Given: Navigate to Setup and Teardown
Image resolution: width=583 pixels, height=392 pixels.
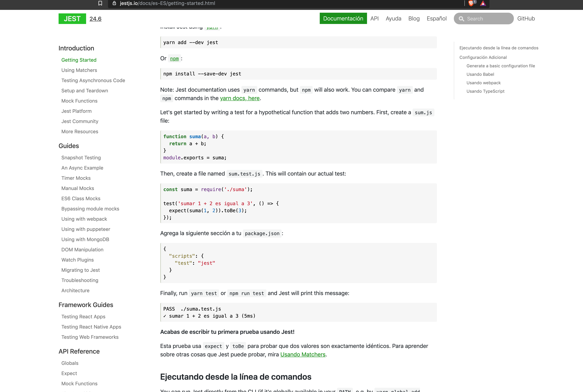Looking at the screenshot, I should pyautogui.click(x=85, y=90).
